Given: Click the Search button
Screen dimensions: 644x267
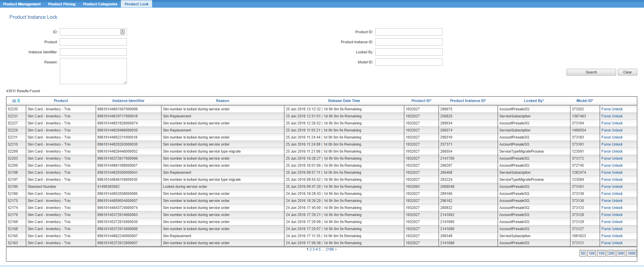Looking at the screenshot, I should coord(591,72).
